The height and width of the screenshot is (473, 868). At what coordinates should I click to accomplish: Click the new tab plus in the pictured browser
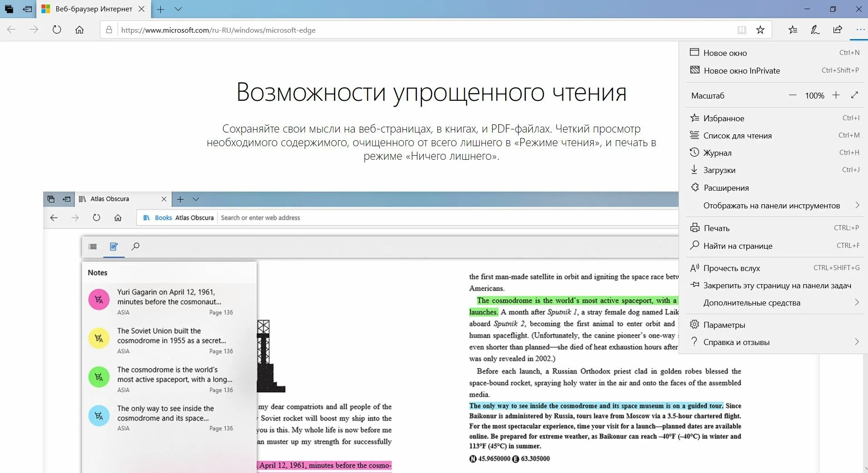coord(180,199)
